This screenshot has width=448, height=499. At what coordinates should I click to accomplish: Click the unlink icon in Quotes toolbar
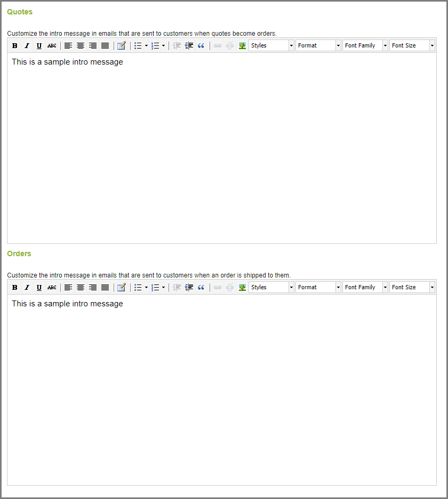pos(229,45)
